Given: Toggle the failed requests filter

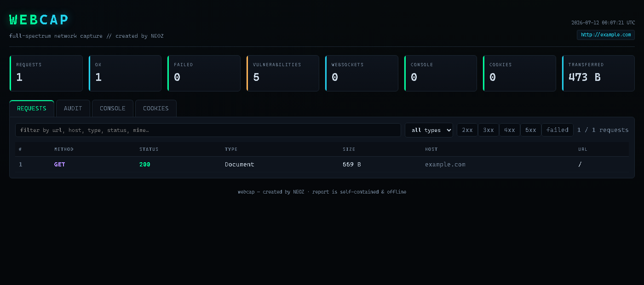Looking at the screenshot, I should pyautogui.click(x=558, y=130).
